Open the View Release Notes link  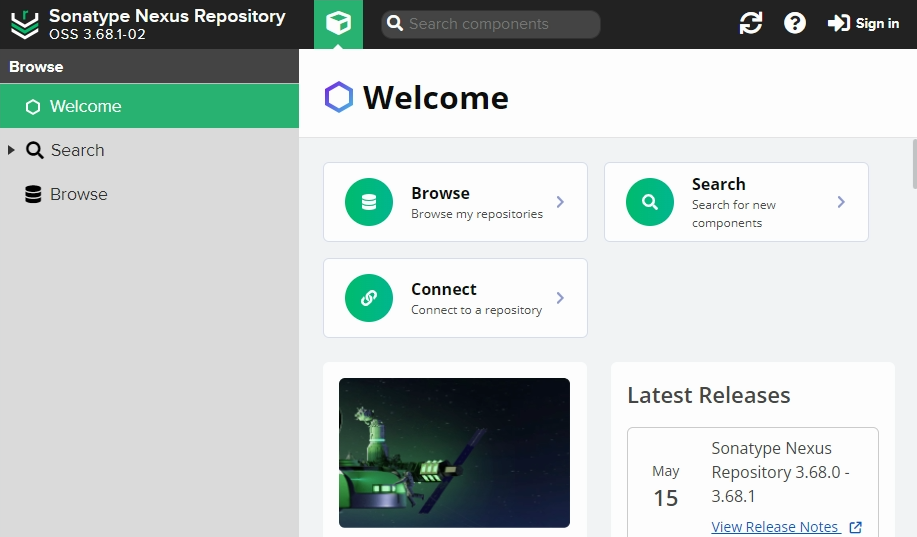[775, 527]
